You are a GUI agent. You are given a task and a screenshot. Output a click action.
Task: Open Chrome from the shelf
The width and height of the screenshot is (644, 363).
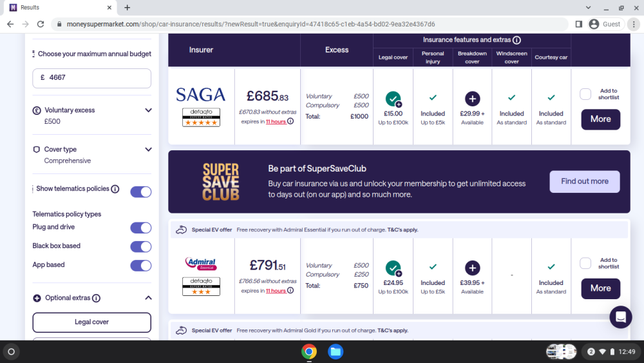[309, 352]
